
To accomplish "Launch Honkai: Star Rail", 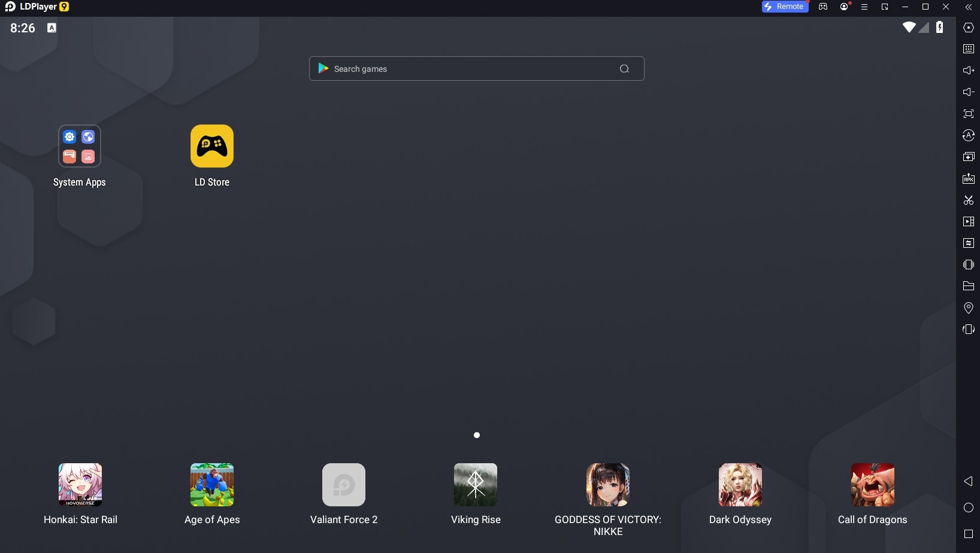I will (80, 485).
